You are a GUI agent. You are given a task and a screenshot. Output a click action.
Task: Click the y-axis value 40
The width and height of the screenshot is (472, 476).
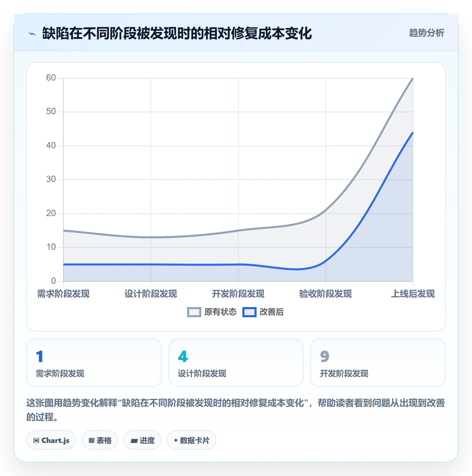tap(51, 146)
